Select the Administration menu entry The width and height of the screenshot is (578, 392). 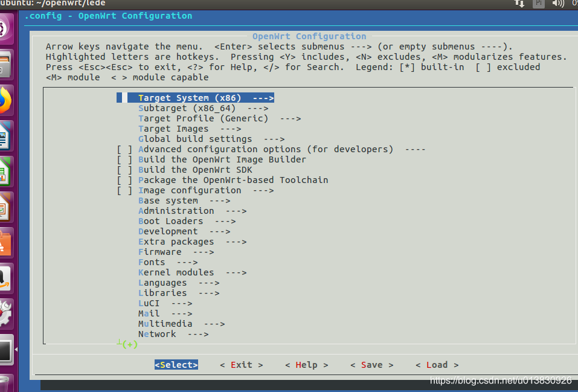click(x=193, y=211)
